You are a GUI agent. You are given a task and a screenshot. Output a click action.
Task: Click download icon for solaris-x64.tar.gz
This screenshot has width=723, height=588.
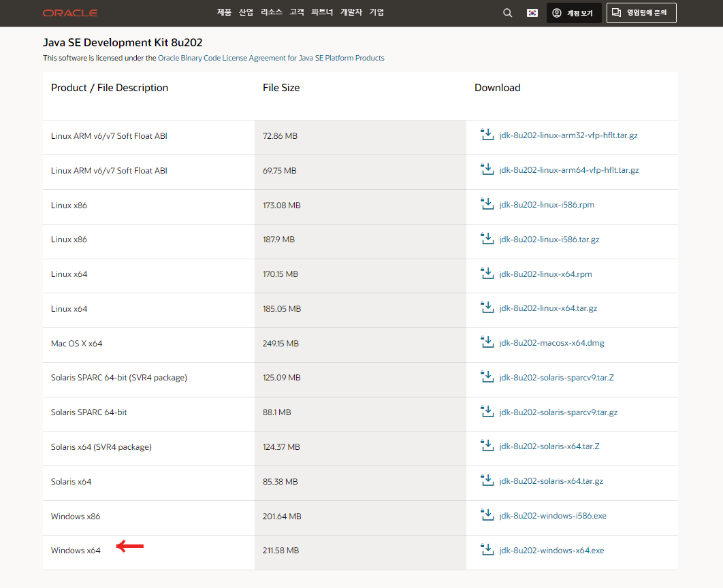point(487,480)
